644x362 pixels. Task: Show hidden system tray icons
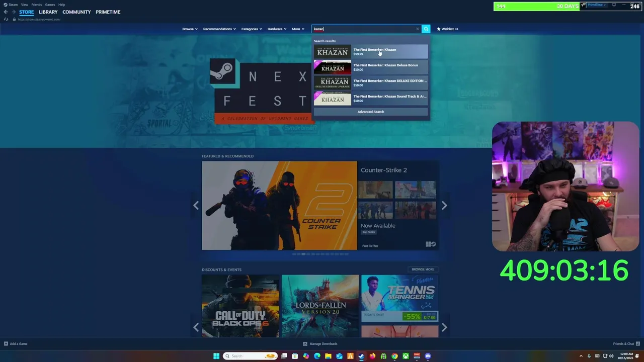581,356
